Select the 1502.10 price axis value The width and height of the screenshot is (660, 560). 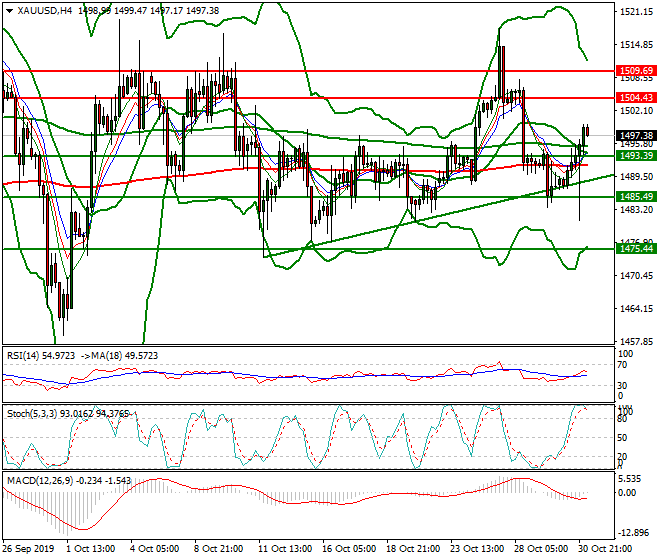(x=636, y=110)
